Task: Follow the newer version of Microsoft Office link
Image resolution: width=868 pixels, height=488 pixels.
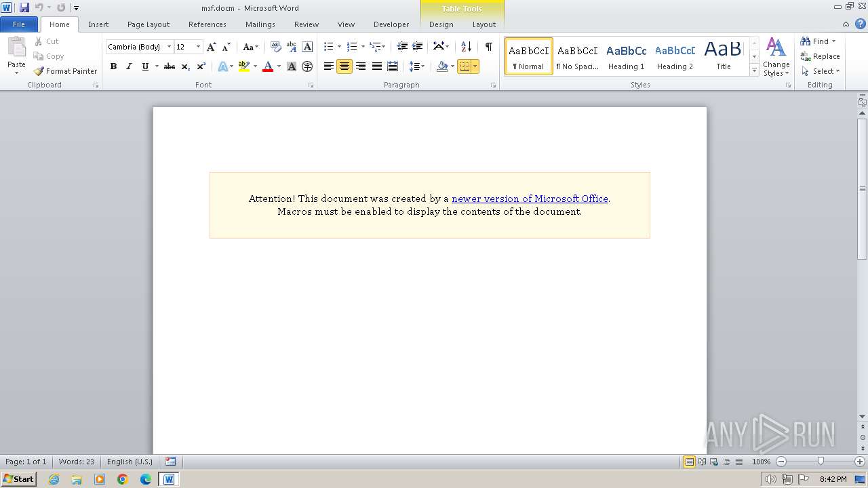Action: click(x=530, y=199)
